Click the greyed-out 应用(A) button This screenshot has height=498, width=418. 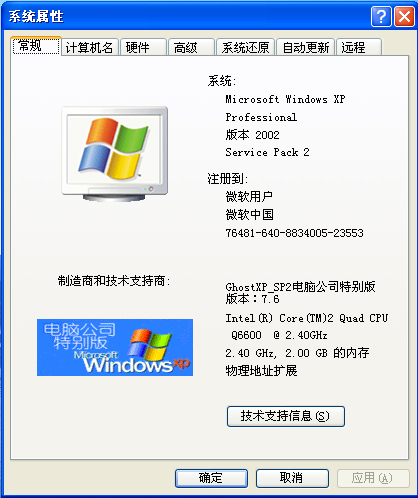(373, 478)
